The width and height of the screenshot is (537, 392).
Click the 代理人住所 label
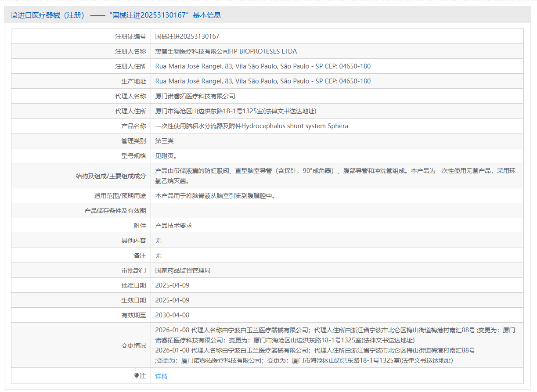[131, 111]
